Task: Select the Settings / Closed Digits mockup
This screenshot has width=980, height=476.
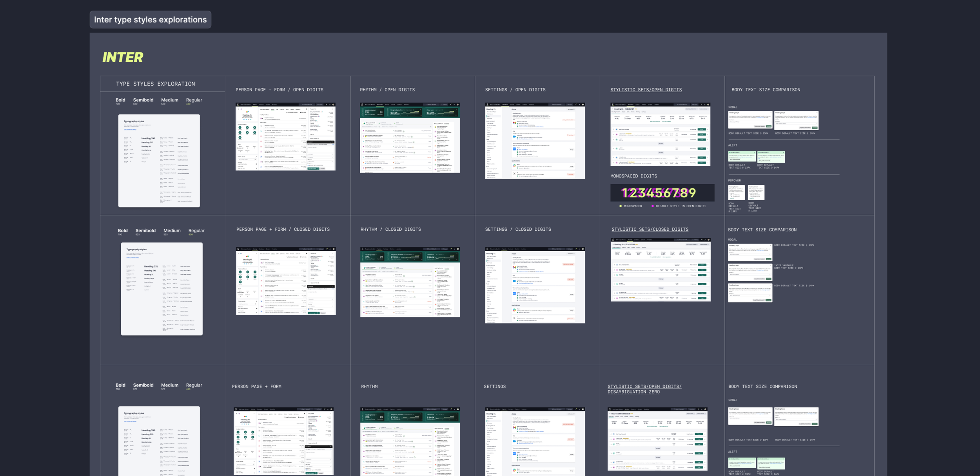Action: point(535,285)
